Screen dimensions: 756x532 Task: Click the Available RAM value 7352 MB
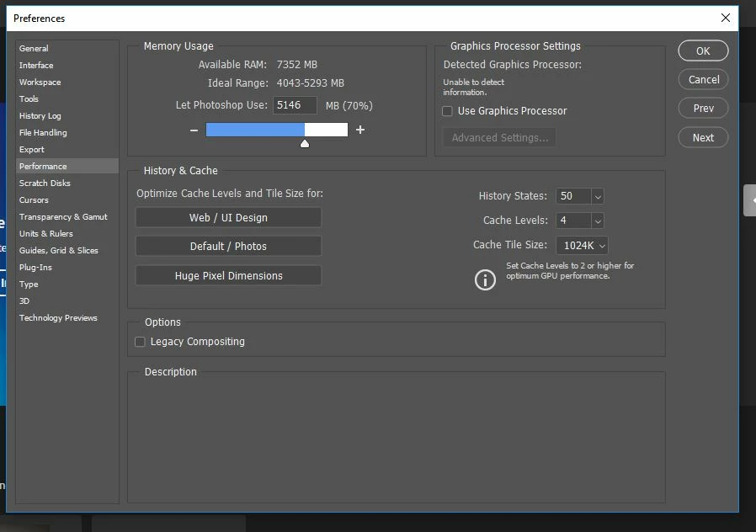(x=297, y=65)
